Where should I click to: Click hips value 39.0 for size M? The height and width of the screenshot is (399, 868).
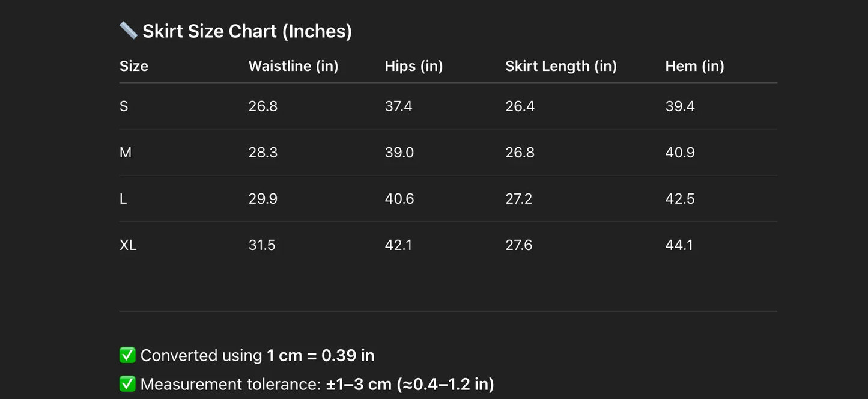pos(399,153)
